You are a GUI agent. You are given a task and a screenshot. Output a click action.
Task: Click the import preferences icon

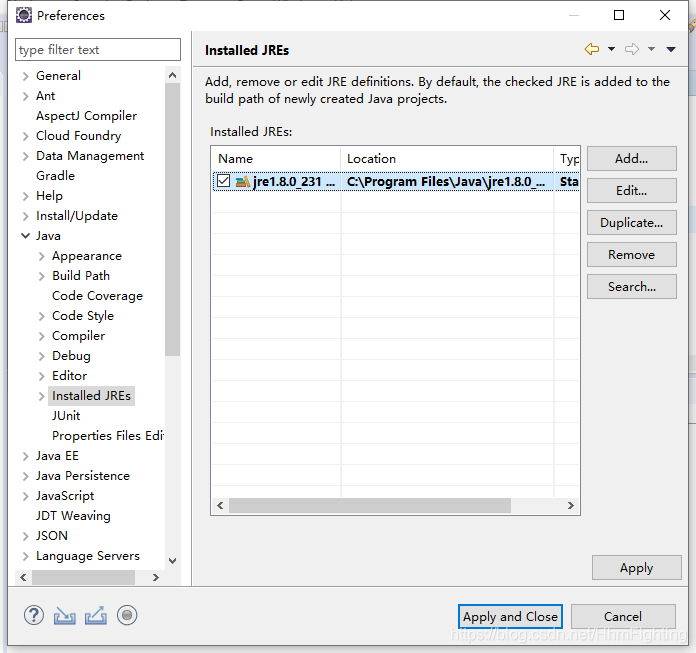(64, 616)
